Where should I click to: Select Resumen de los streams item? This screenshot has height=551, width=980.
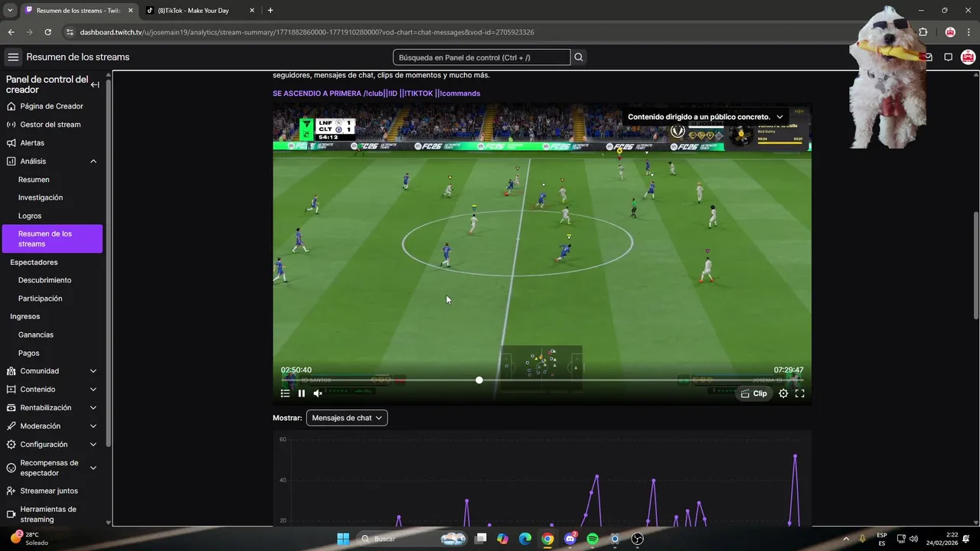point(52,239)
